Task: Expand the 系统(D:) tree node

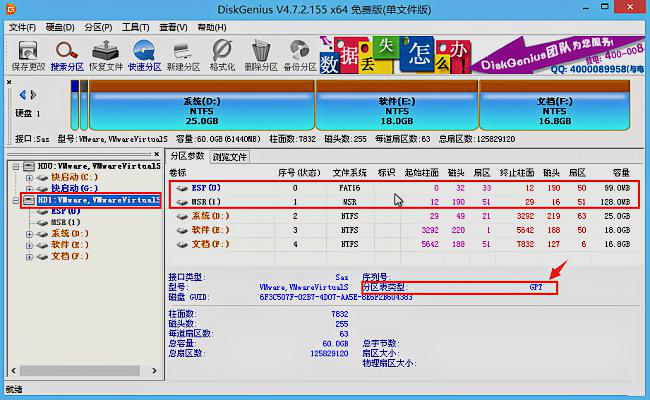Action: point(29,234)
